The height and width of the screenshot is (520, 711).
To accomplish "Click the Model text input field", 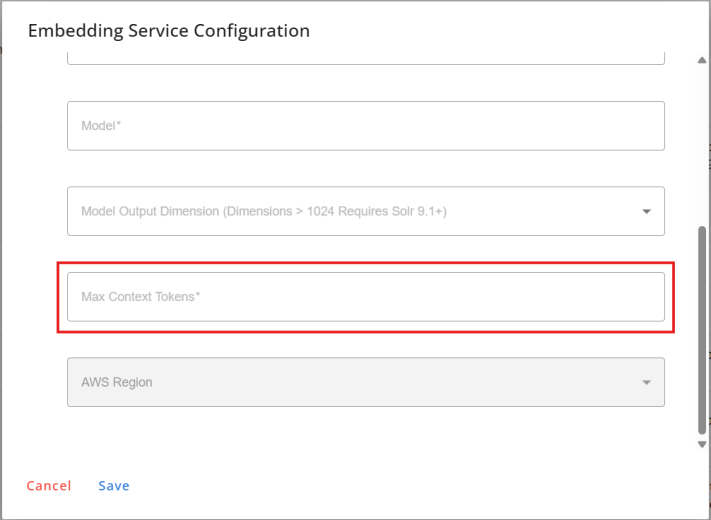I will (x=365, y=126).
